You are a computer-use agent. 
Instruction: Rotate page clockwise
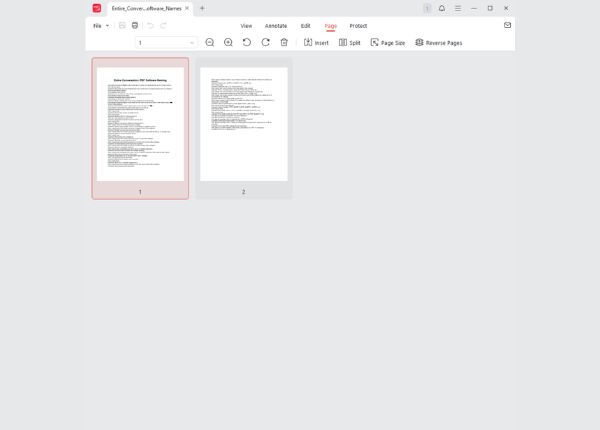pyautogui.click(x=266, y=42)
